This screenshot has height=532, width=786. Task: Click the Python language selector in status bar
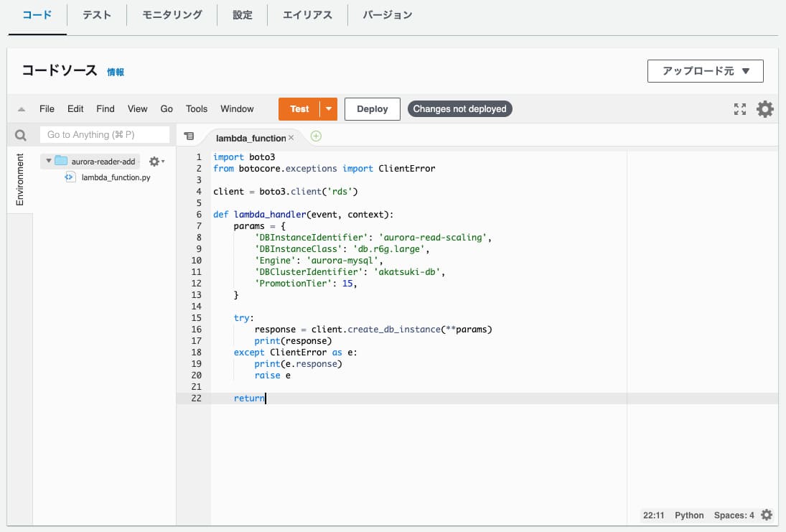coord(689,515)
